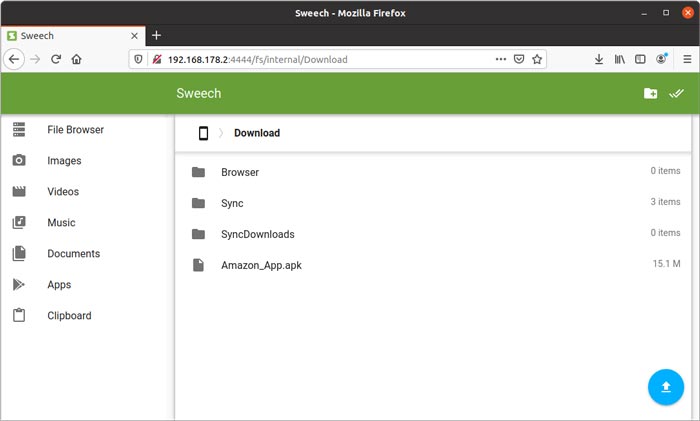Click the insecure connection padlock icon
The width and height of the screenshot is (700, 421).
click(x=157, y=59)
